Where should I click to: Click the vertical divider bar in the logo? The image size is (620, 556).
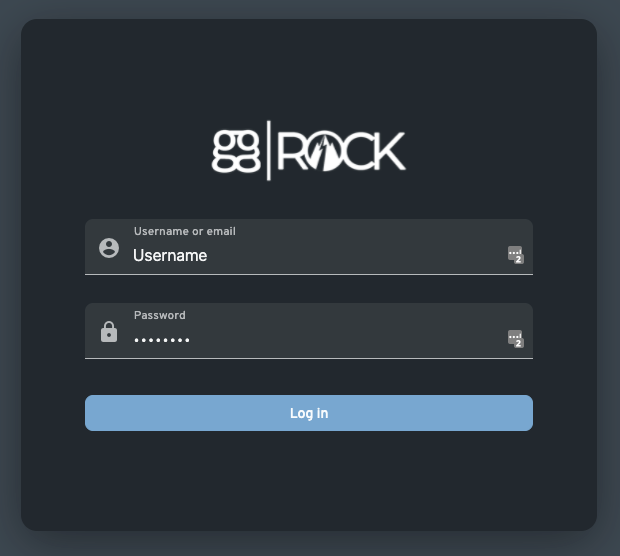(269, 150)
